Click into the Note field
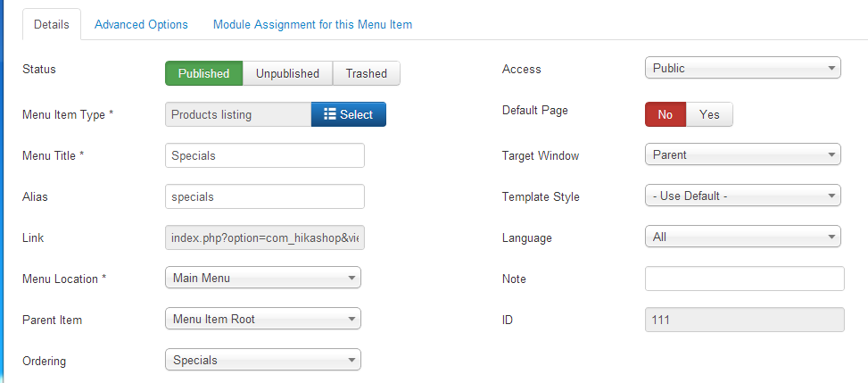The image size is (868, 383). (745, 279)
